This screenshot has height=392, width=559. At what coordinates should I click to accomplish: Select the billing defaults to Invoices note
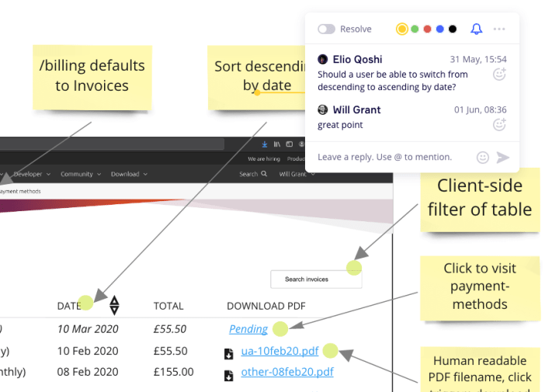pos(92,78)
